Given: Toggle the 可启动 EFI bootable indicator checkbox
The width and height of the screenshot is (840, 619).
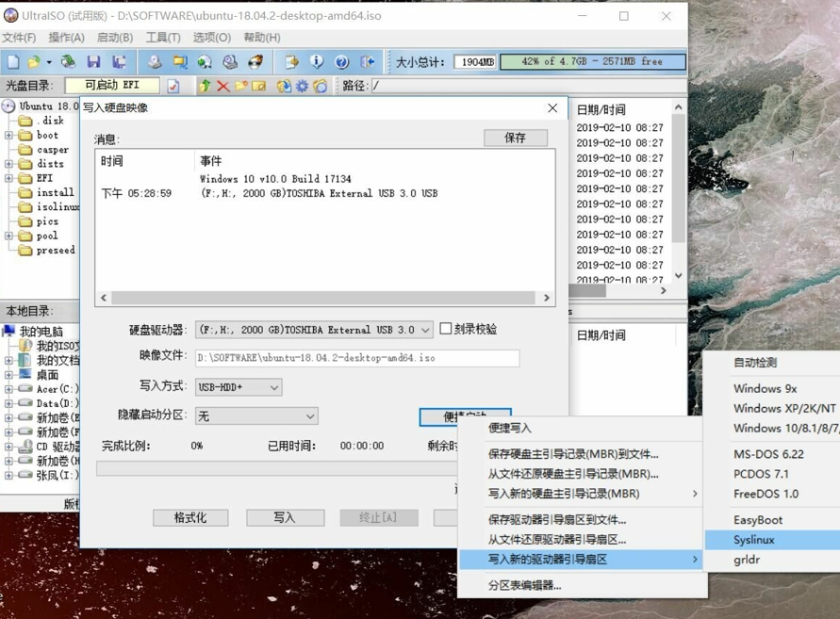Looking at the screenshot, I should click(175, 86).
